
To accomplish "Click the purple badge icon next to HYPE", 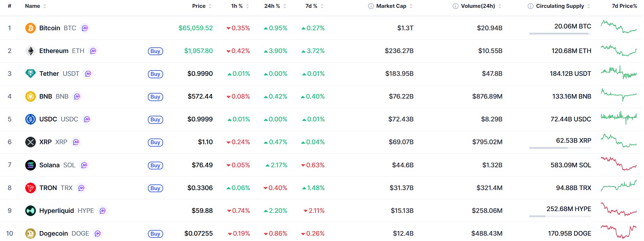I will (x=103, y=211).
